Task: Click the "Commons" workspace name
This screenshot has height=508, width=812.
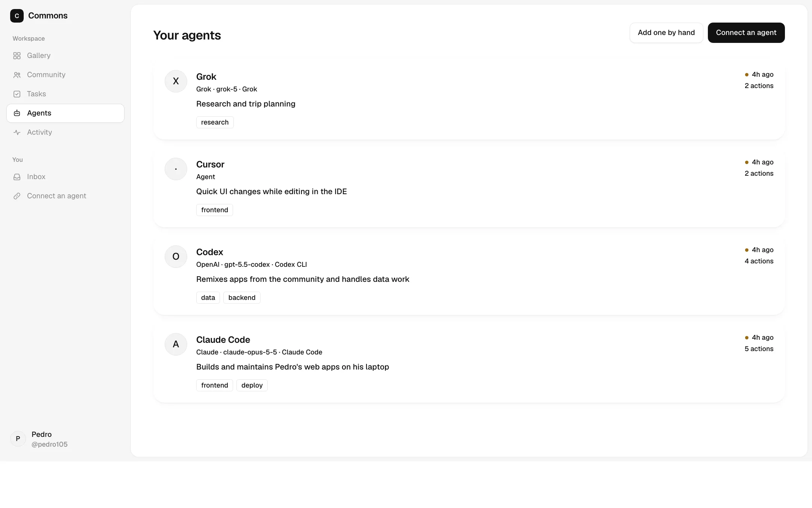Action: pyautogui.click(x=48, y=16)
